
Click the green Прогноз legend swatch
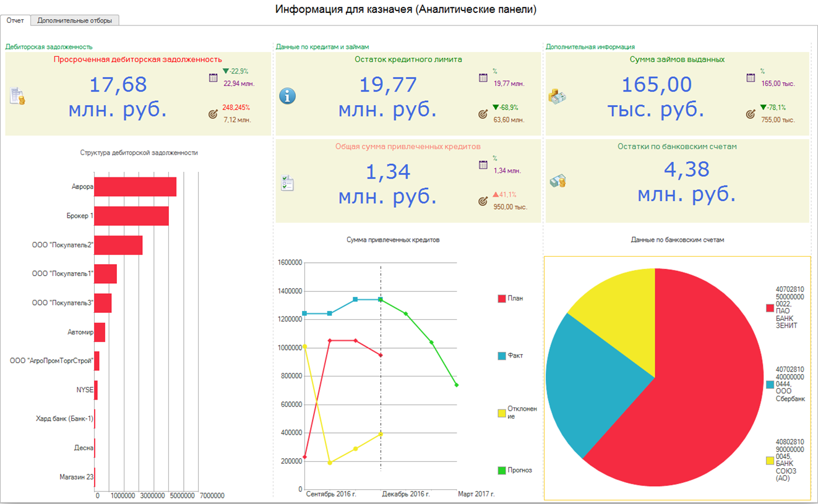(502, 471)
